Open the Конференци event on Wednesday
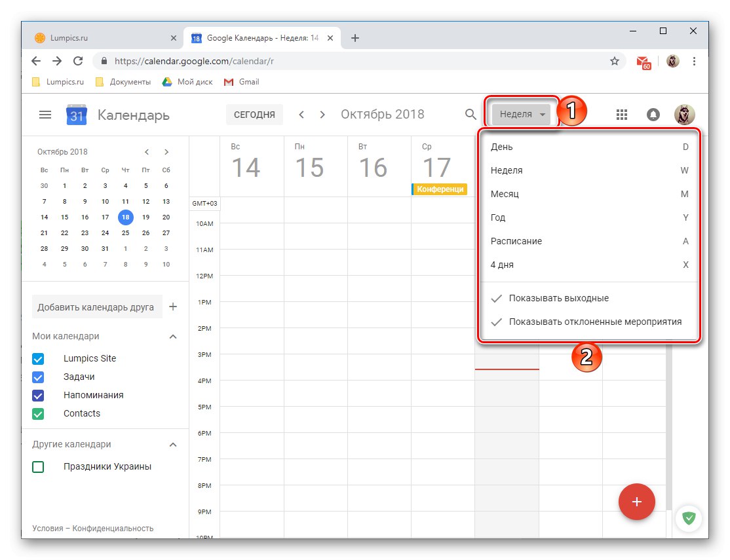The height and width of the screenshot is (560, 730). 440,189
